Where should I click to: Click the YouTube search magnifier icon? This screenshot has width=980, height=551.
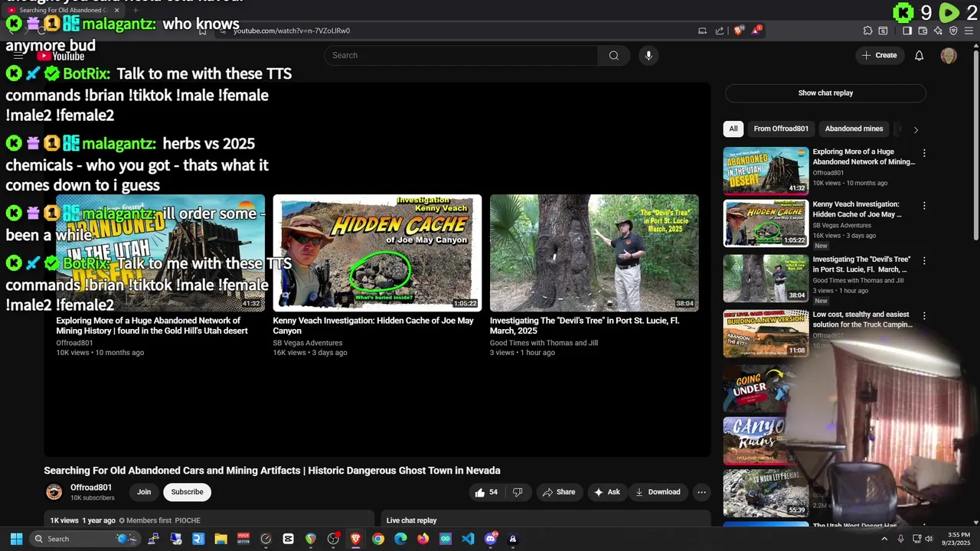(x=613, y=55)
